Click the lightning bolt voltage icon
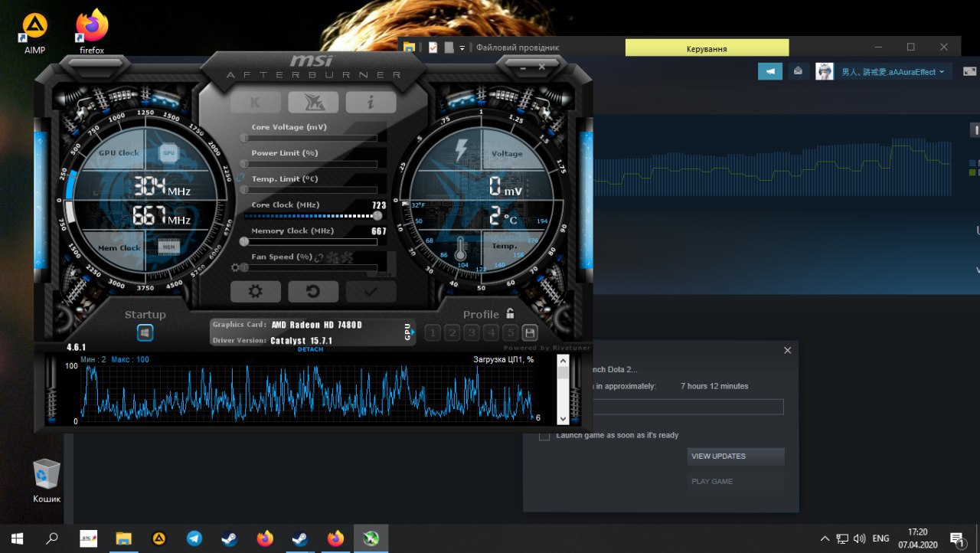The image size is (980, 553). (462, 150)
